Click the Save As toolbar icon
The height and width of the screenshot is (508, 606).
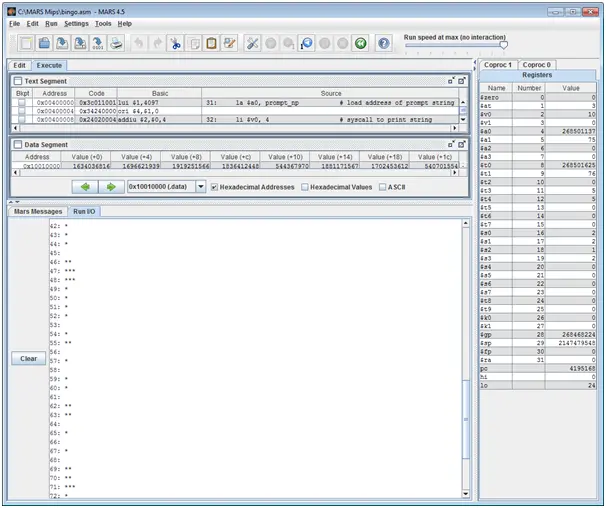click(x=80, y=43)
